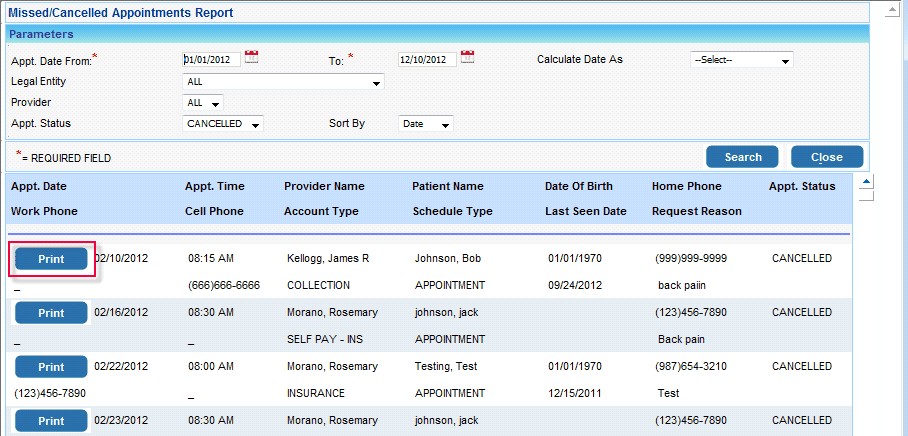
Task: Open the Provider dropdown
Action: point(203,103)
